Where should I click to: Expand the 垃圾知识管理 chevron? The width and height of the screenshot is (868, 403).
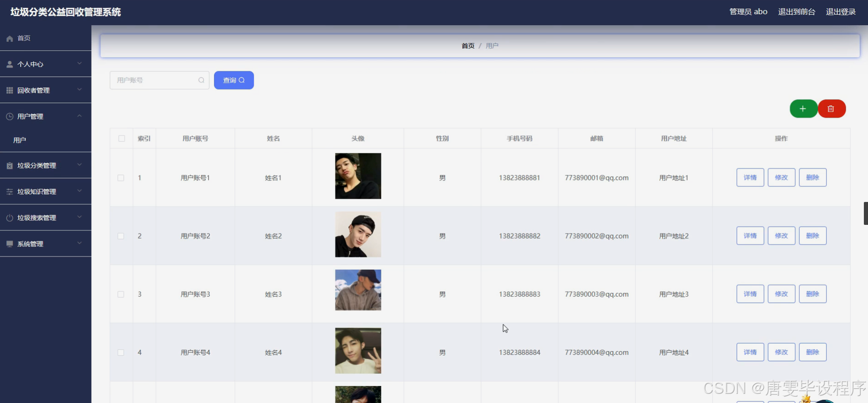(79, 191)
